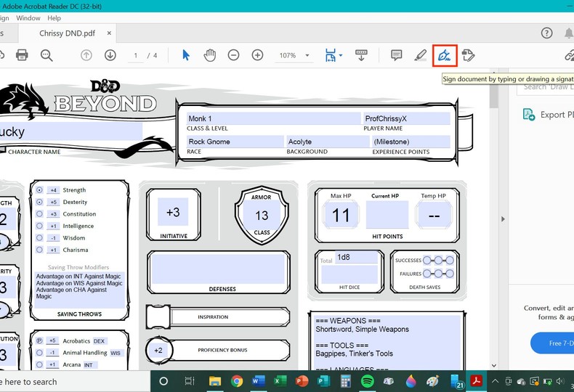Click the Fill & Sign pen icon
The image size is (574, 392).
(x=445, y=55)
